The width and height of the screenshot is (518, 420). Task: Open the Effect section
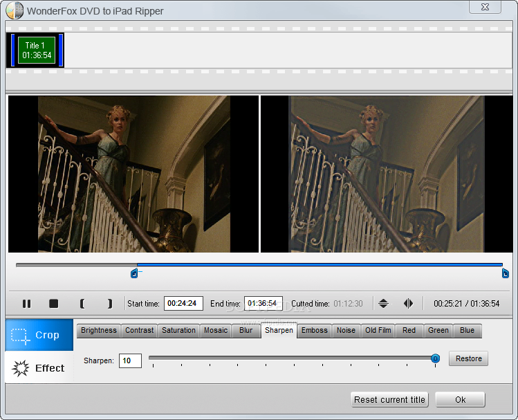click(39, 367)
